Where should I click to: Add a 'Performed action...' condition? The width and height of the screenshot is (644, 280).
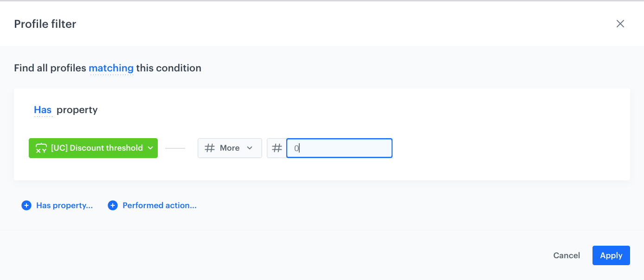pos(160,205)
